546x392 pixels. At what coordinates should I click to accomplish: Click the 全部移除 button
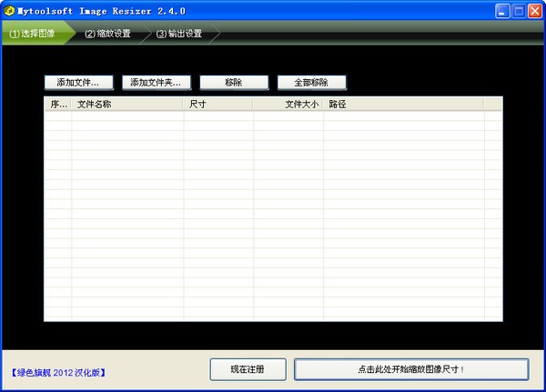pos(311,83)
